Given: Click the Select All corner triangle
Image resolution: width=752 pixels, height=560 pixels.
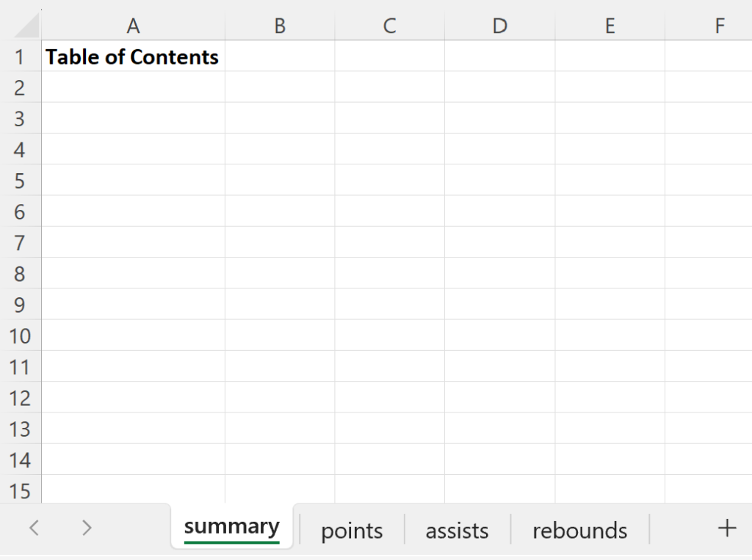Looking at the screenshot, I should [27, 26].
